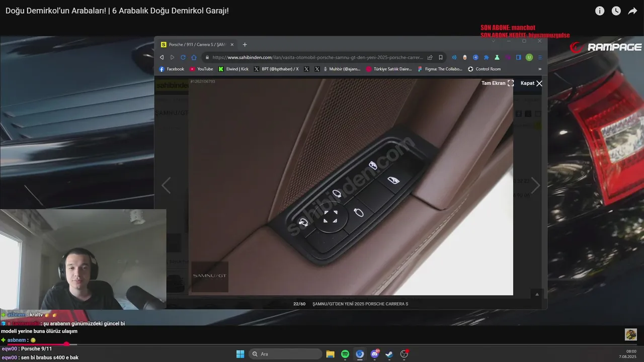
Task: Click chat username asbnem beside kraltv
Action: tap(17, 314)
